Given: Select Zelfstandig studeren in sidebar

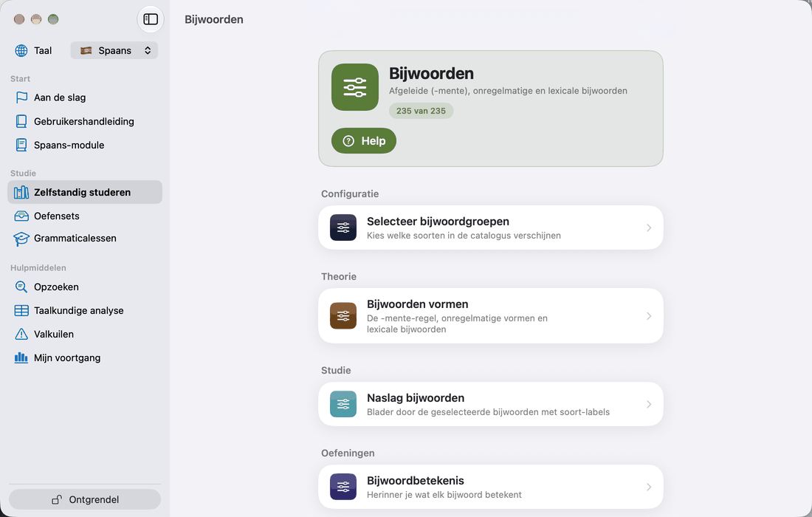Looking at the screenshot, I should point(85,192).
